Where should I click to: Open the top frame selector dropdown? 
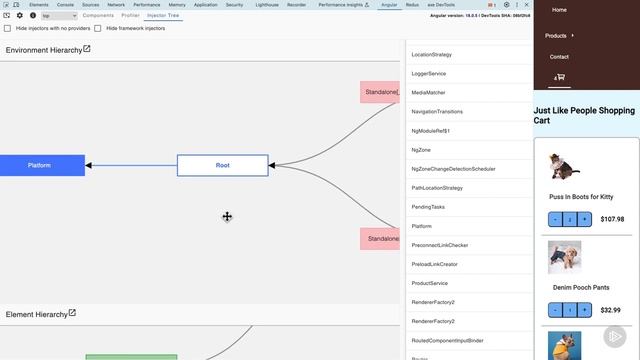(59, 16)
